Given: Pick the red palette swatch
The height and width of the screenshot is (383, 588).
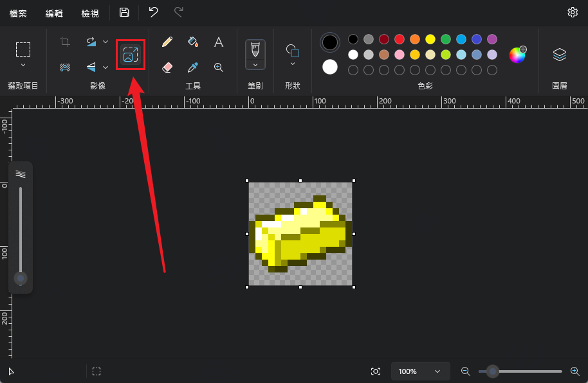Looking at the screenshot, I should (x=400, y=39).
